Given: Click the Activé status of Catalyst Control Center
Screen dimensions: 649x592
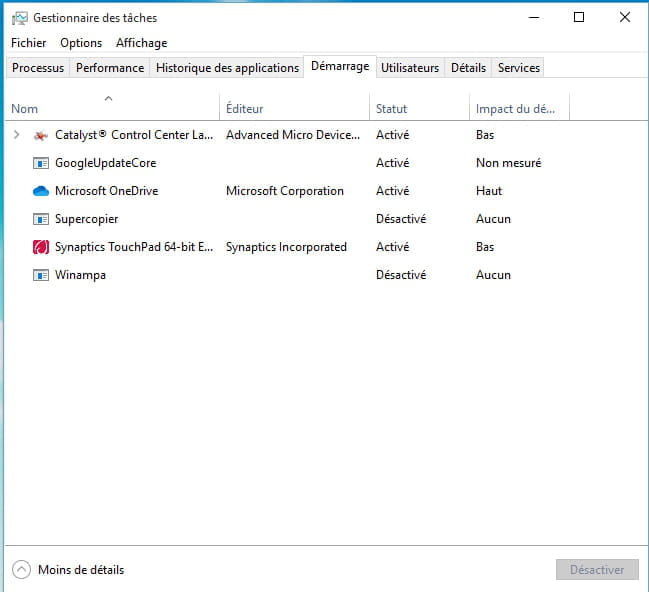Looking at the screenshot, I should click(392, 135).
